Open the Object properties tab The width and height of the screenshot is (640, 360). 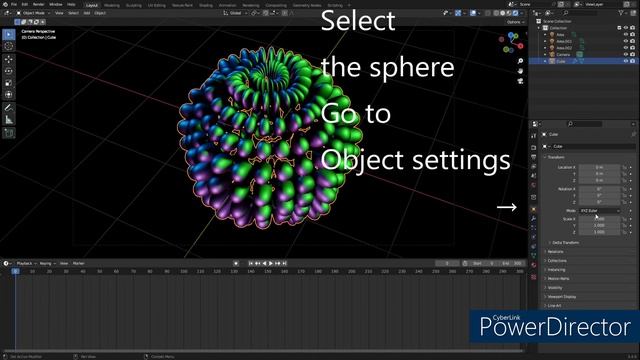pyautogui.click(x=533, y=209)
